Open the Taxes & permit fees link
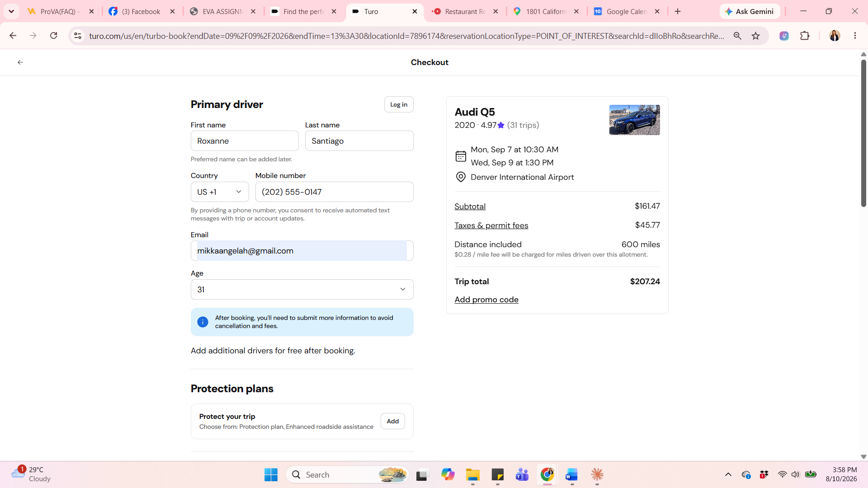 click(491, 225)
